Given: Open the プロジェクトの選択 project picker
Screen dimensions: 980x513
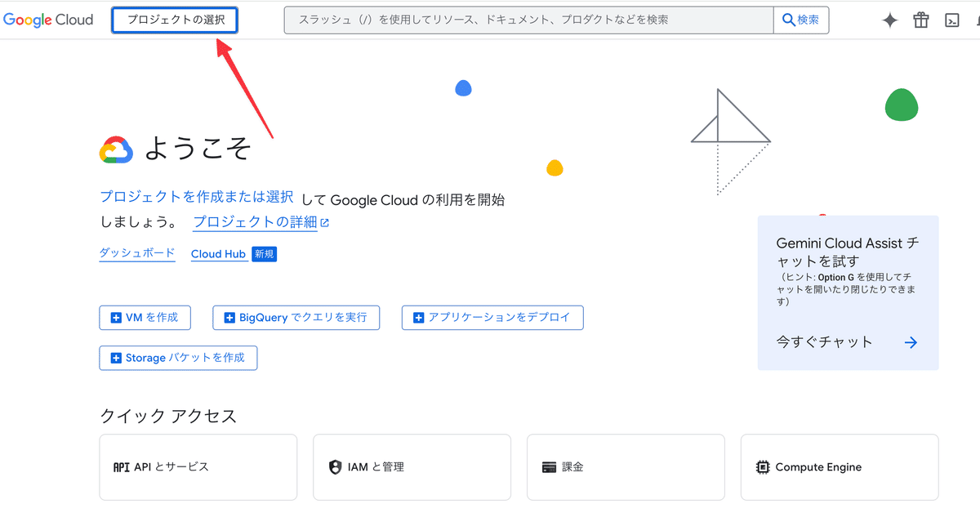Looking at the screenshot, I should [175, 20].
